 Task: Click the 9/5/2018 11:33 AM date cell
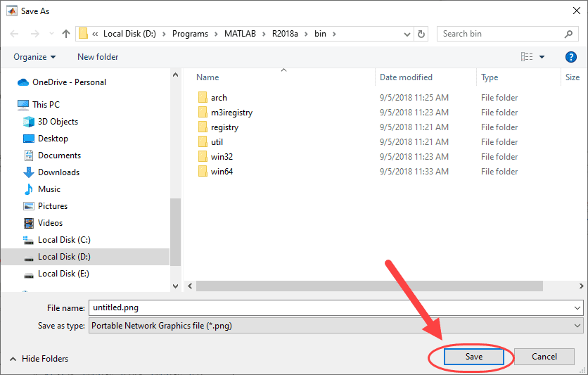tap(414, 172)
